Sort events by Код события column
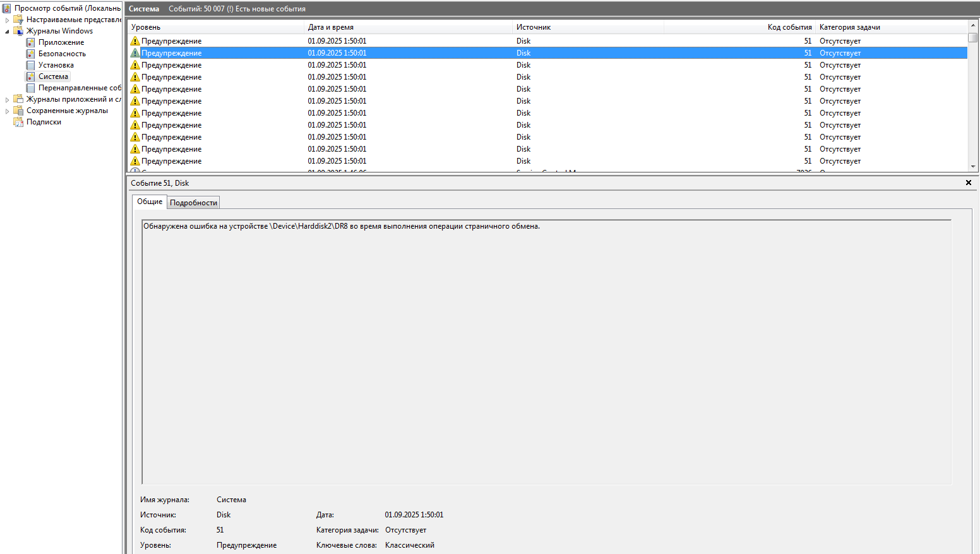The height and width of the screenshot is (554, 980). [739, 27]
